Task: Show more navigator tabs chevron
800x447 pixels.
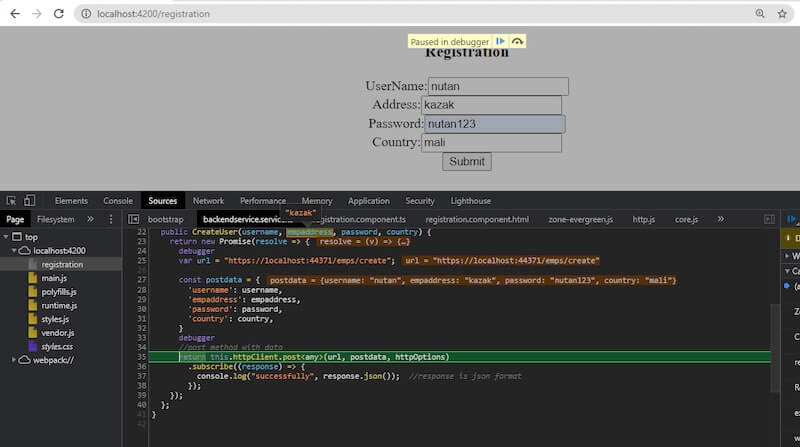Action: tap(90, 219)
